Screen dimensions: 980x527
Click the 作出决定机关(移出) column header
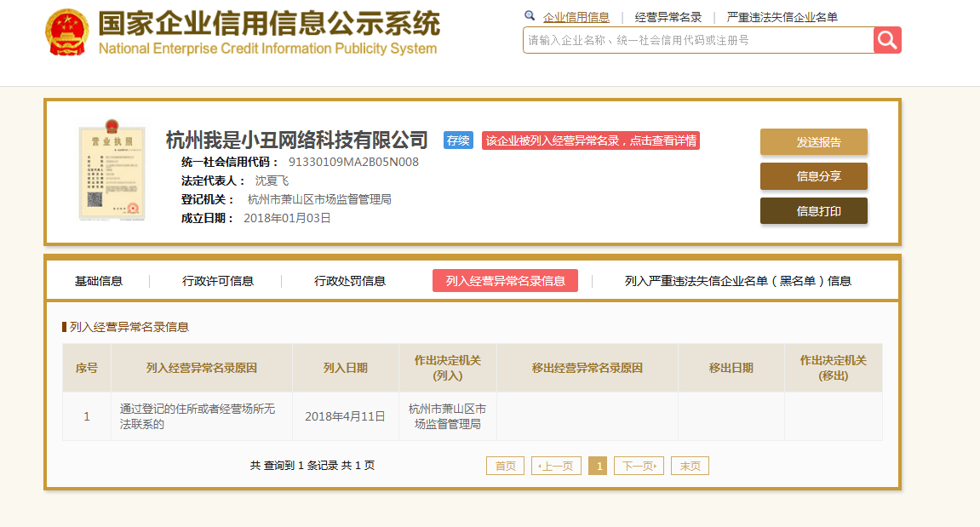tap(833, 368)
